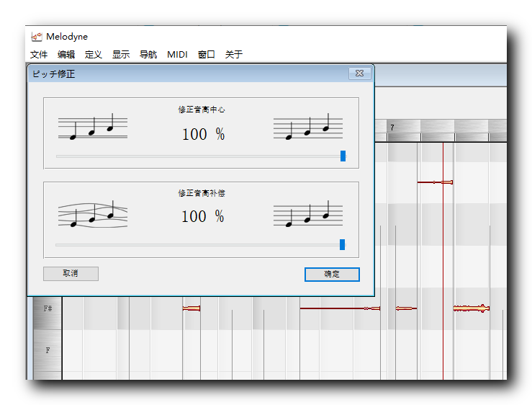This screenshot has width=532, height=405.
Task: Click the 修正音高中心 label
Action: tap(202, 110)
